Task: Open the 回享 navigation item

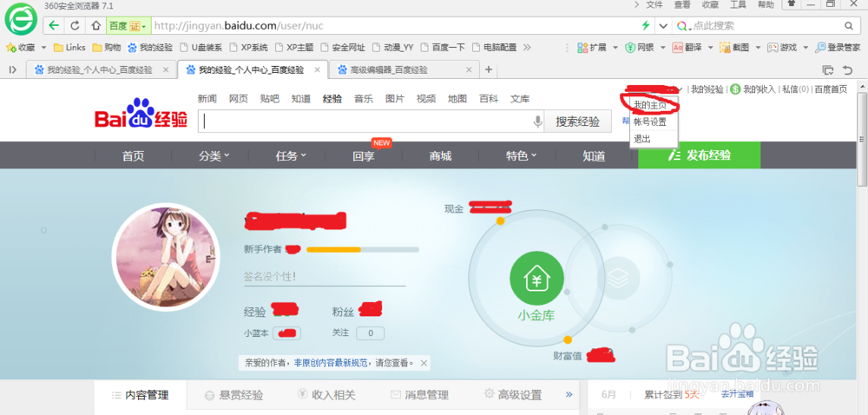Action: 364,156
